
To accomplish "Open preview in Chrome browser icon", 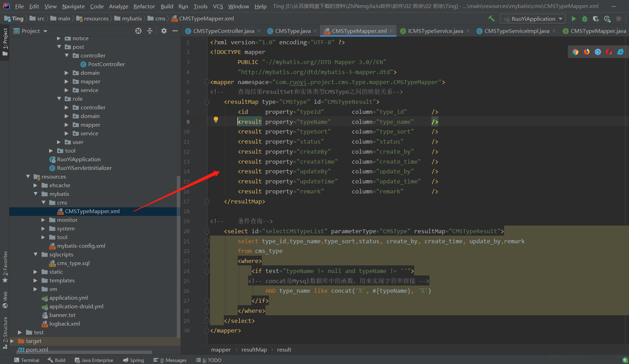I will (575, 52).
